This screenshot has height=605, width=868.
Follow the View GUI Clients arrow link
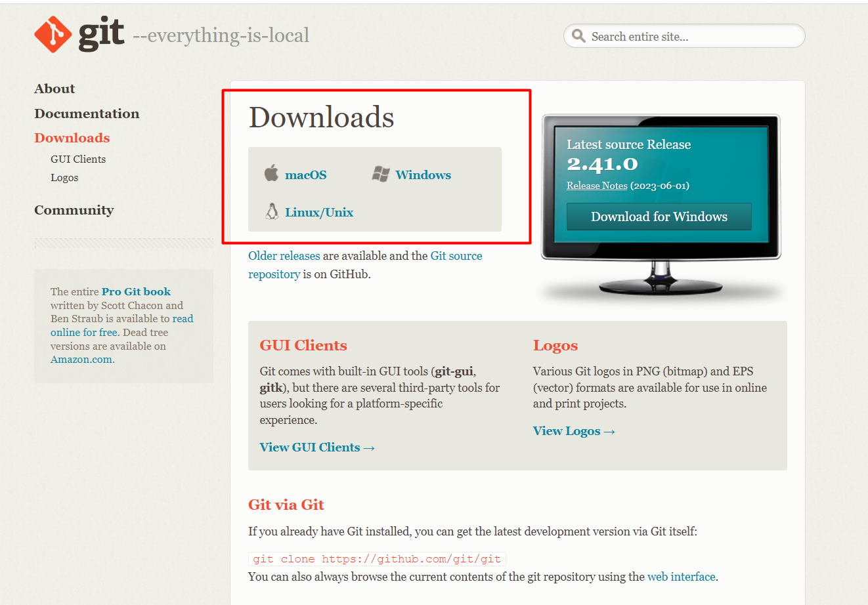point(317,448)
